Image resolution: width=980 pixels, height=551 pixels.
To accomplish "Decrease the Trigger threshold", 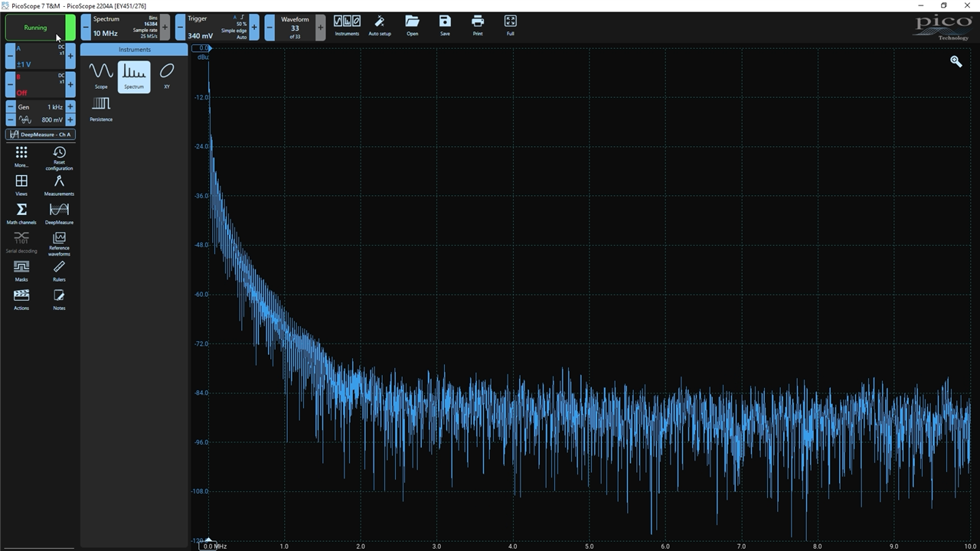I will point(180,28).
